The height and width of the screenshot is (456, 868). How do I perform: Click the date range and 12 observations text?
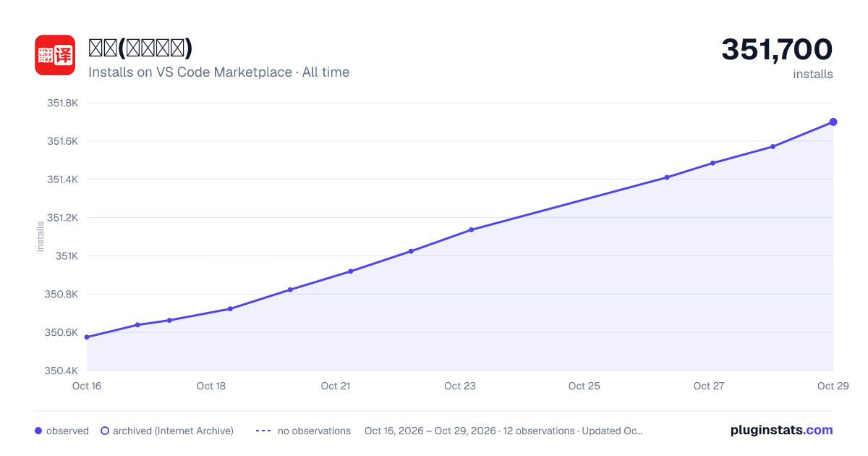[503, 431]
